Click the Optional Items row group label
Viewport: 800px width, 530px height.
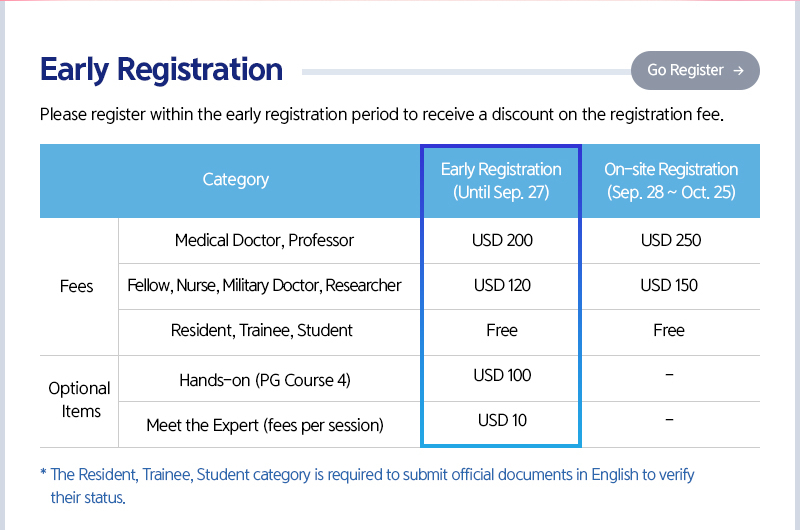point(79,400)
